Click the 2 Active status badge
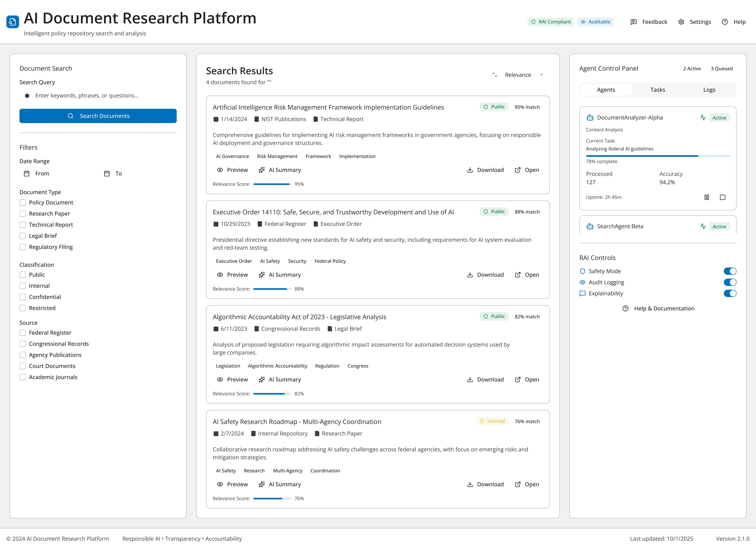 [692, 69]
